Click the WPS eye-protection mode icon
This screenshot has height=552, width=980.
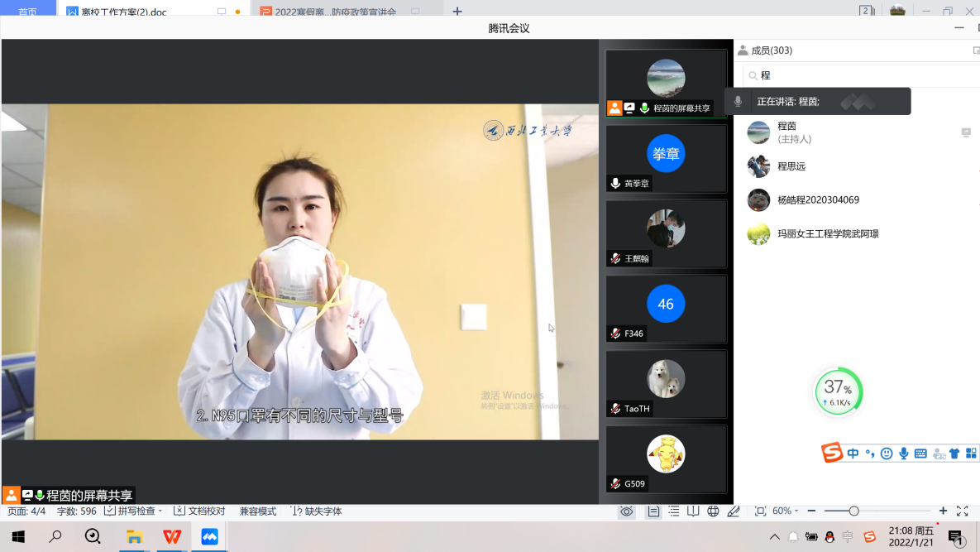[627, 511]
